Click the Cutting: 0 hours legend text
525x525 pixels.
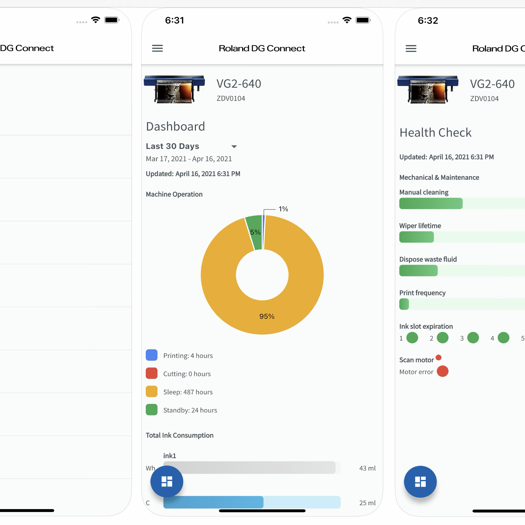pos(187,374)
